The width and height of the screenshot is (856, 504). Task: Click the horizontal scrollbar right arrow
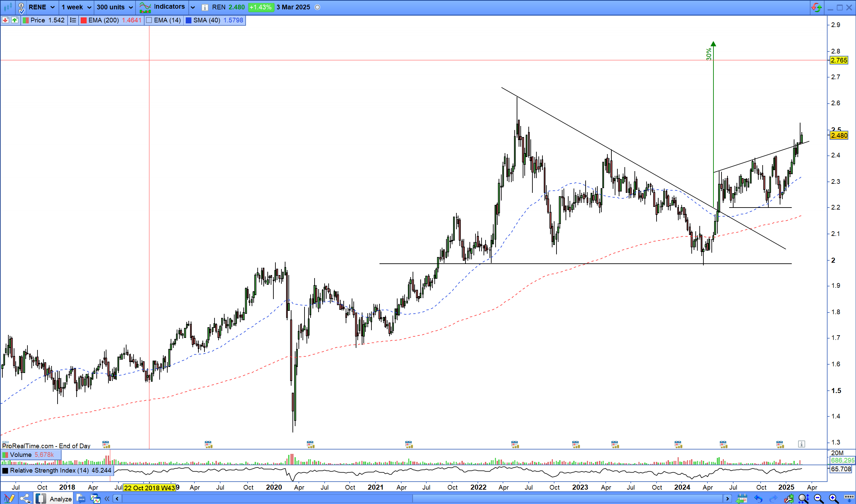(727, 498)
